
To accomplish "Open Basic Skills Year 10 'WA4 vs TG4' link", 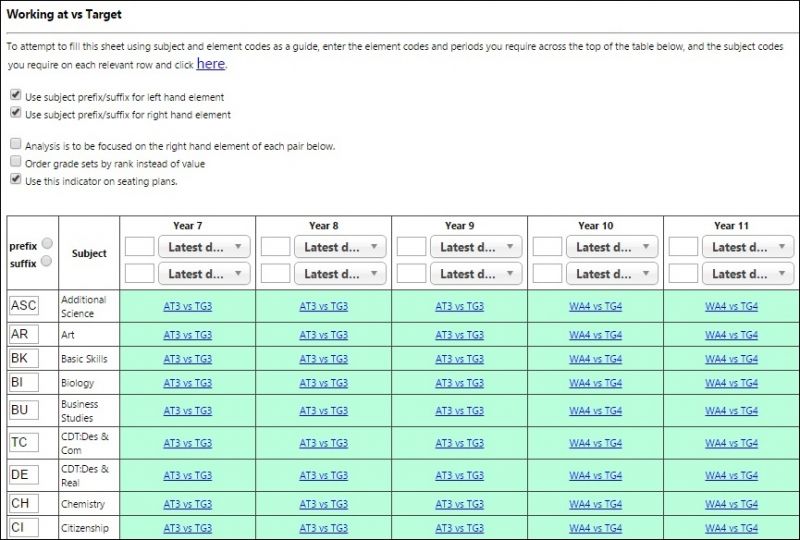I will (x=595, y=359).
